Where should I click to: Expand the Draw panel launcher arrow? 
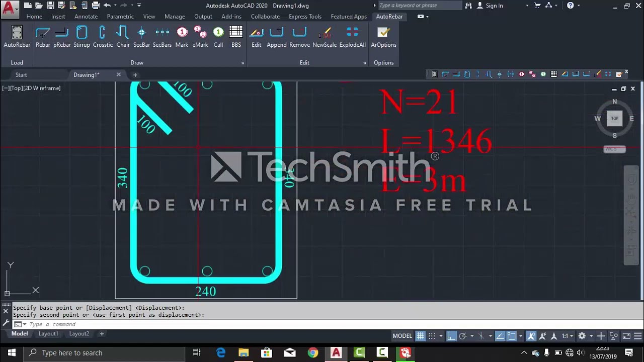[x=243, y=63]
